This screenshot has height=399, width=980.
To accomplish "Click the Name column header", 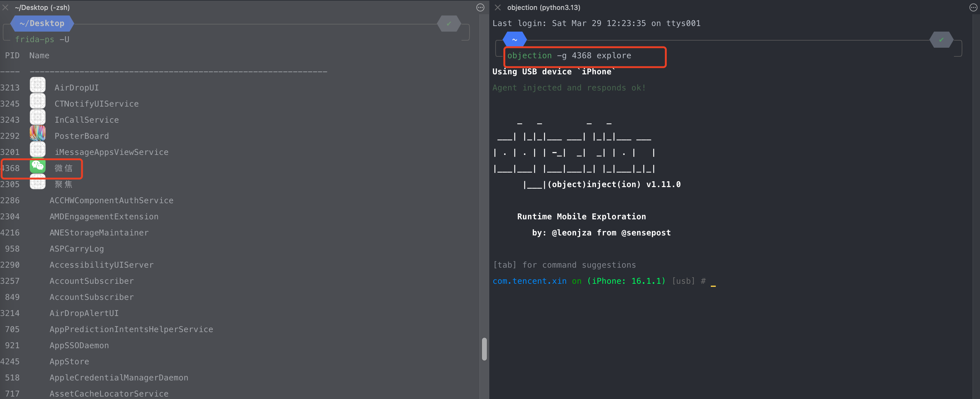I will pos(39,55).
